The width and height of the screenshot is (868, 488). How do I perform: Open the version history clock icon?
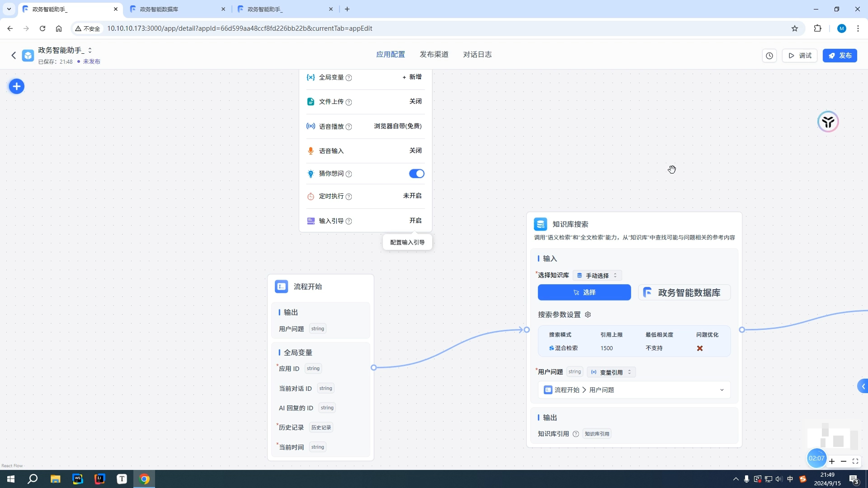coord(769,56)
